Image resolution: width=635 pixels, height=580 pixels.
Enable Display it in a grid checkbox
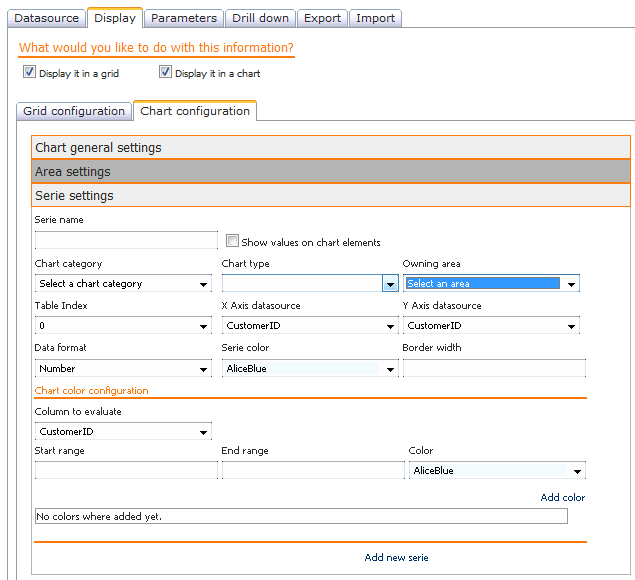click(29, 72)
